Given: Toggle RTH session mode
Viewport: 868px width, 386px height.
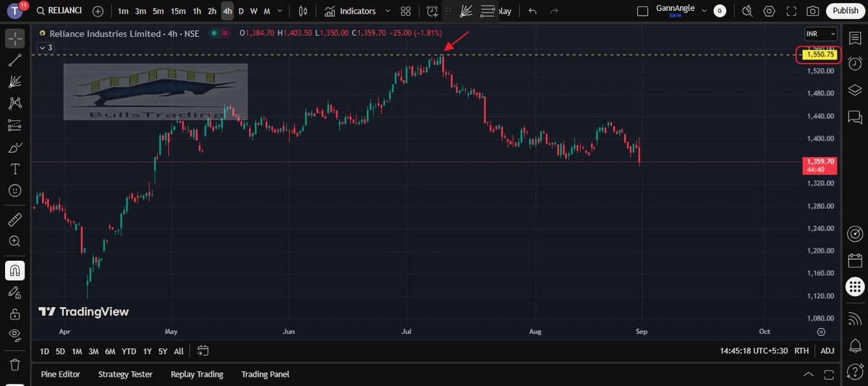Looking at the screenshot, I should [801, 351].
